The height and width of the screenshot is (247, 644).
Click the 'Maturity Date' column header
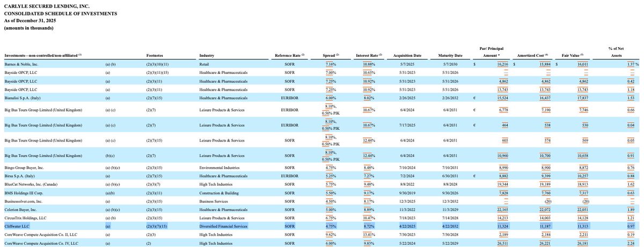coord(451,56)
